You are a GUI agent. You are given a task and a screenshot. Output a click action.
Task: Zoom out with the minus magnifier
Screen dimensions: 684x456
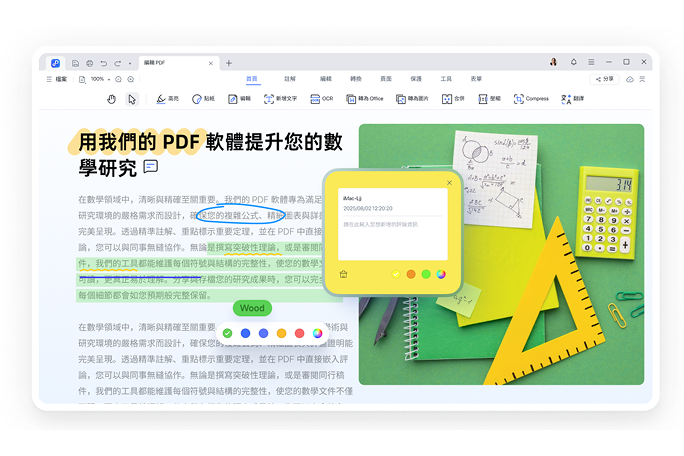tap(118, 79)
